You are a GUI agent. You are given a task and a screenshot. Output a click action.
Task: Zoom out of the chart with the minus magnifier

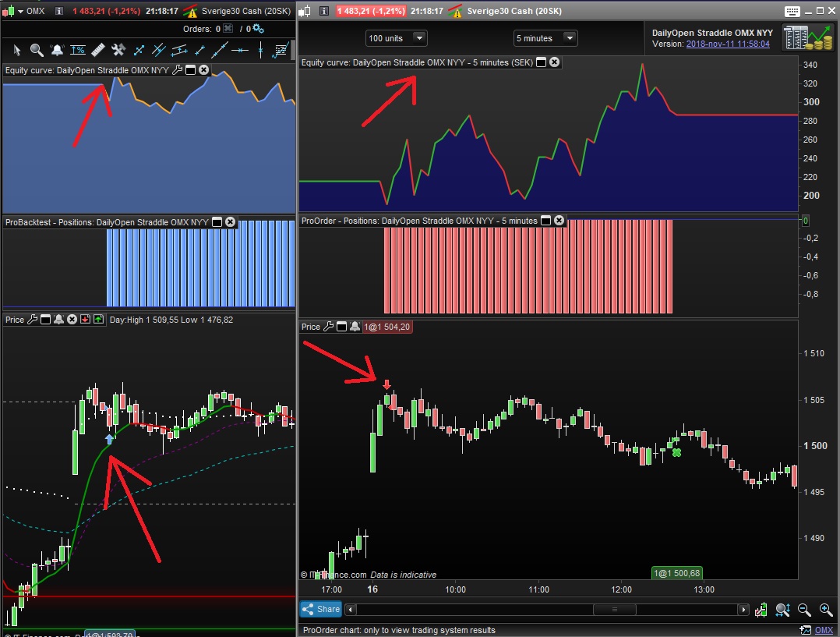pyautogui.click(x=804, y=610)
